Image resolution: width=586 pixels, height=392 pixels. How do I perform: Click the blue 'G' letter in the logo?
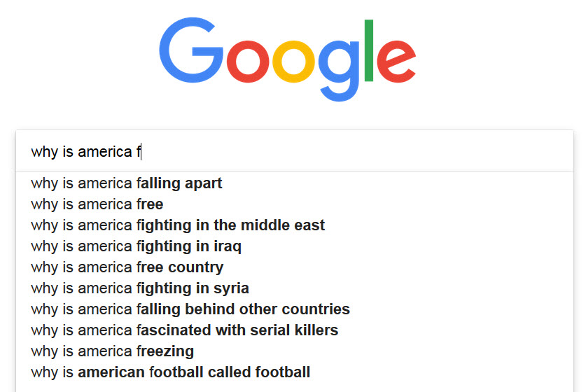pyautogui.click(x=191, y=50)
